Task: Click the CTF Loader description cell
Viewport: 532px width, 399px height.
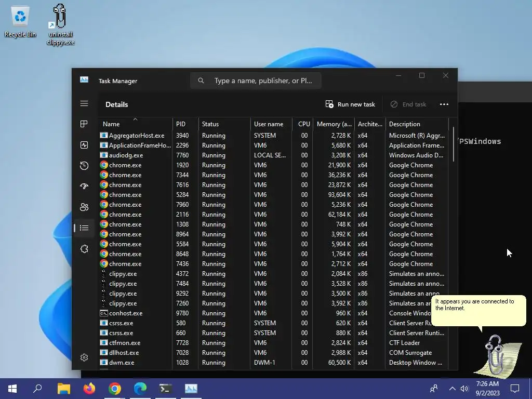Action: (404, 343)
